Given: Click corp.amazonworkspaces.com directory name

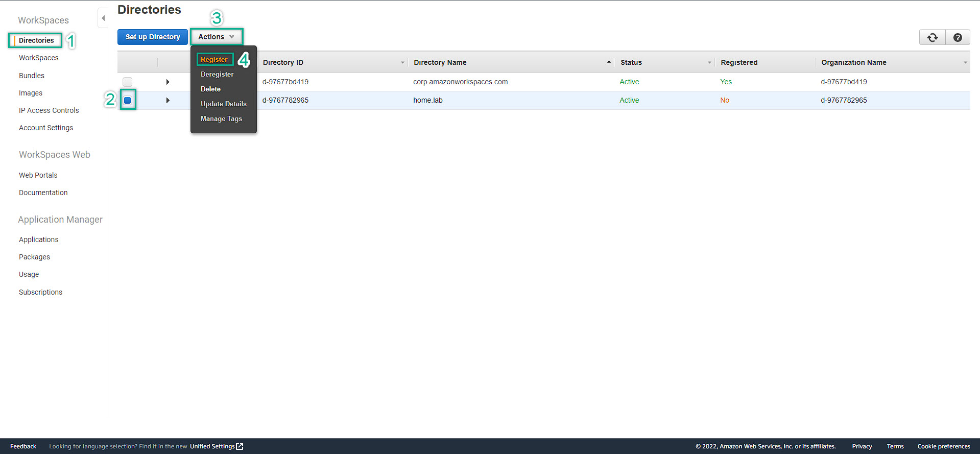Looking at the screenshot, I should 461,82.
